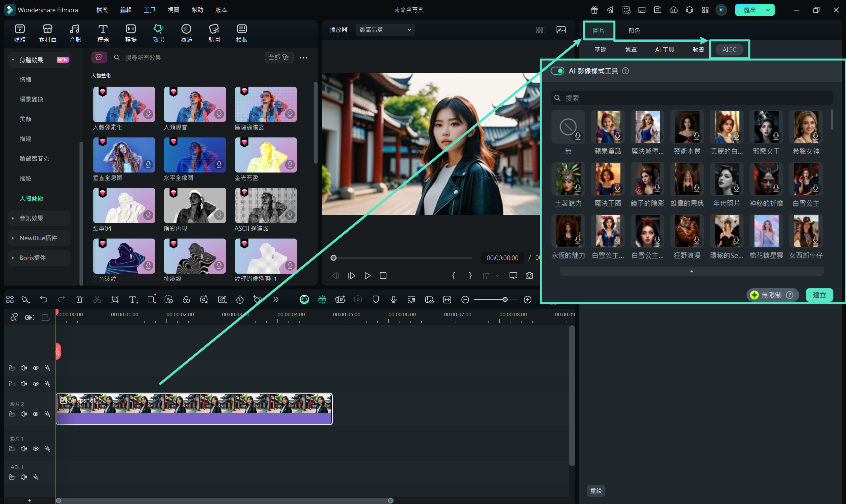Click the snapshot image icon in player header
This screenshot has height=504, width=846.
(561, 30)
